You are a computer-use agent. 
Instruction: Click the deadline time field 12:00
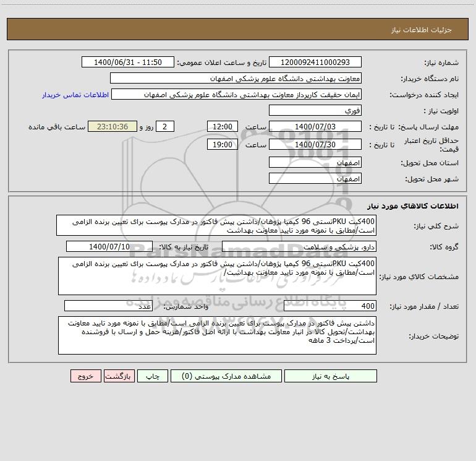click(x=222, y=126)
